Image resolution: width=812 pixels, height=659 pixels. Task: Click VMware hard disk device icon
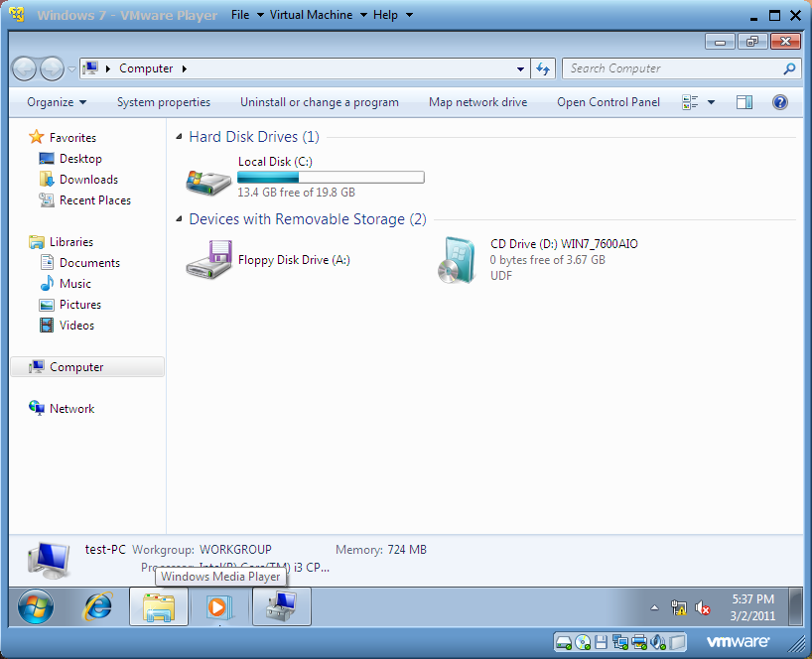[564, 643]
